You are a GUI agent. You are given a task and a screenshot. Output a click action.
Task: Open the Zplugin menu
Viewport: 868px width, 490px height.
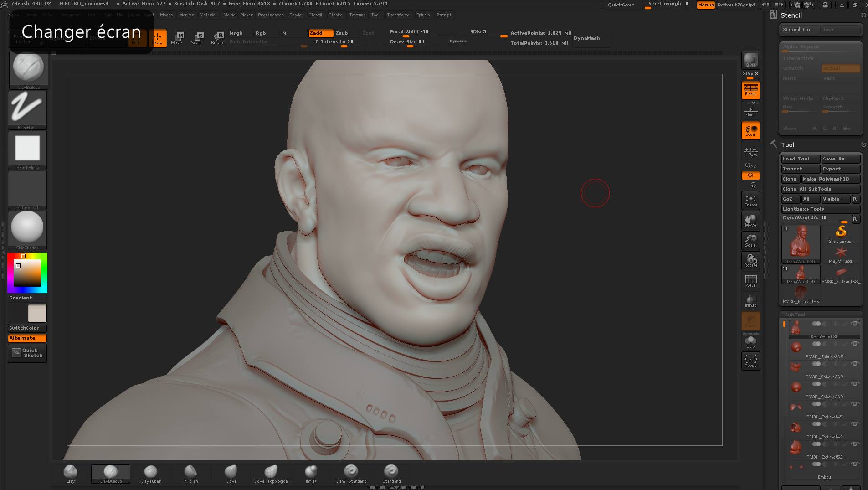click(423, 15)
